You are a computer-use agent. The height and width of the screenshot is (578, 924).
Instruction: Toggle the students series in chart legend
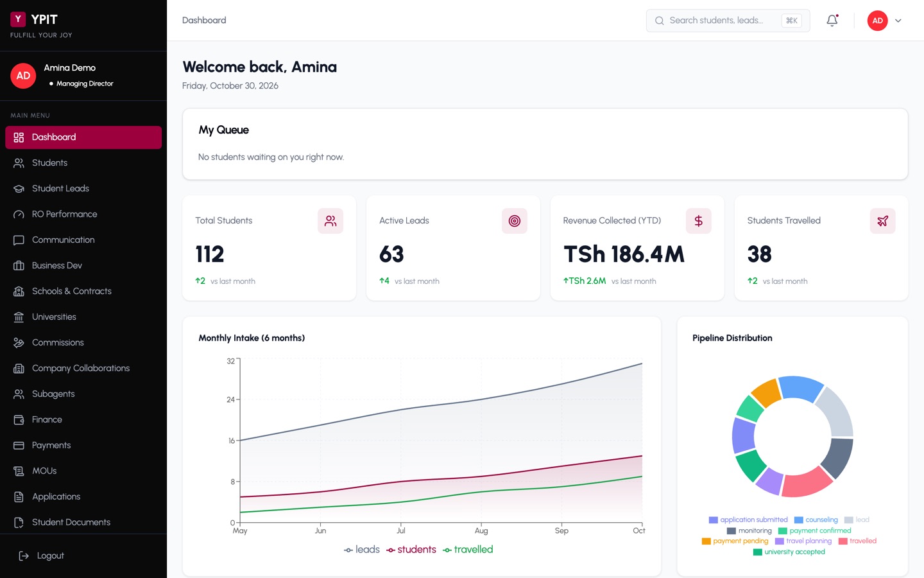[x=411, y=550]
